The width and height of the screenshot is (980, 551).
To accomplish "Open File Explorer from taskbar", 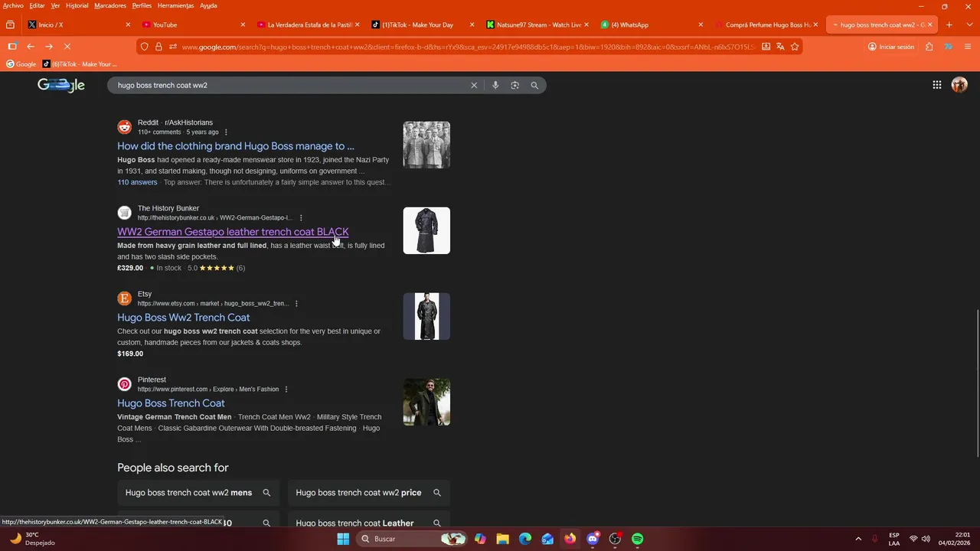I will pyautogui.click(x=502, y=539).
